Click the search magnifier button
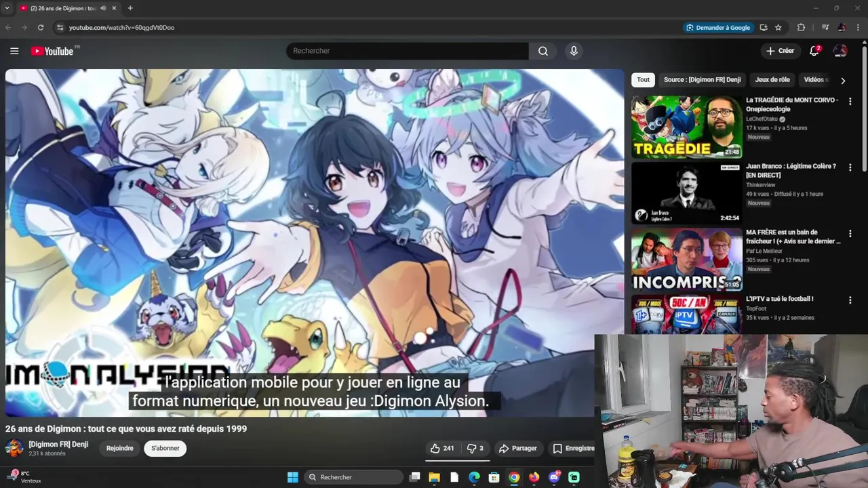Image resolution: width=868 pixels, height=488 pixels. (543, 51)
